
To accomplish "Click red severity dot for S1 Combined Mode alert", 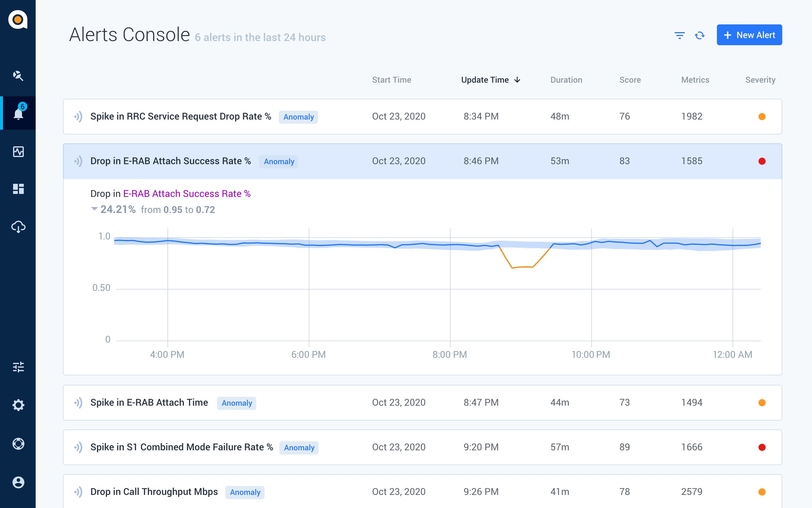I will pos(762,447).
